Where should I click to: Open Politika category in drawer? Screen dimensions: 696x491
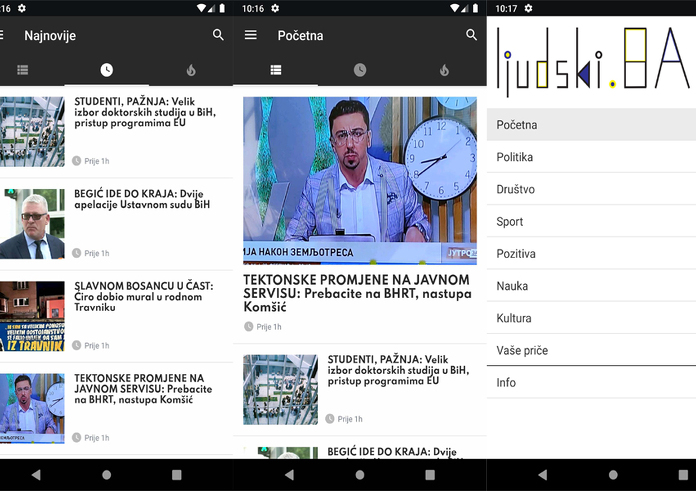coord(591,157)
